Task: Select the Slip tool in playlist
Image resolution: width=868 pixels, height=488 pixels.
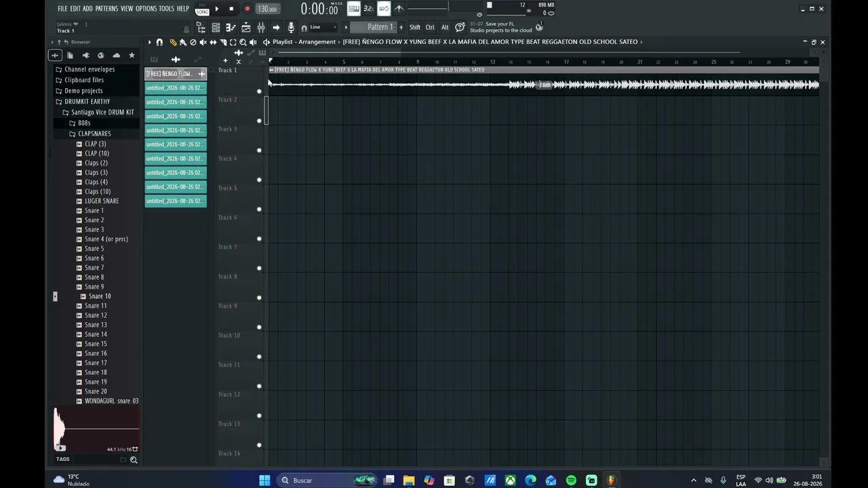Action: [213, 42]
